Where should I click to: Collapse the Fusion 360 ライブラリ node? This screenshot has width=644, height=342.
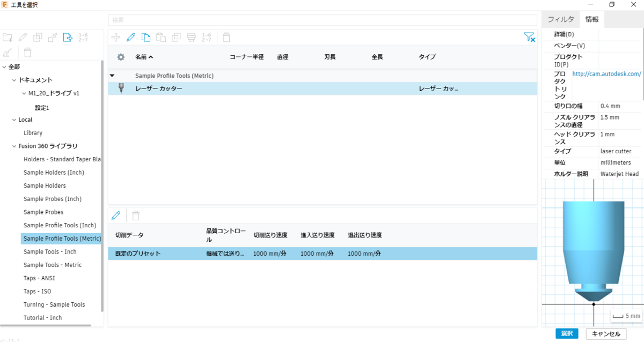pyautogui.click(x=14, y=146)
